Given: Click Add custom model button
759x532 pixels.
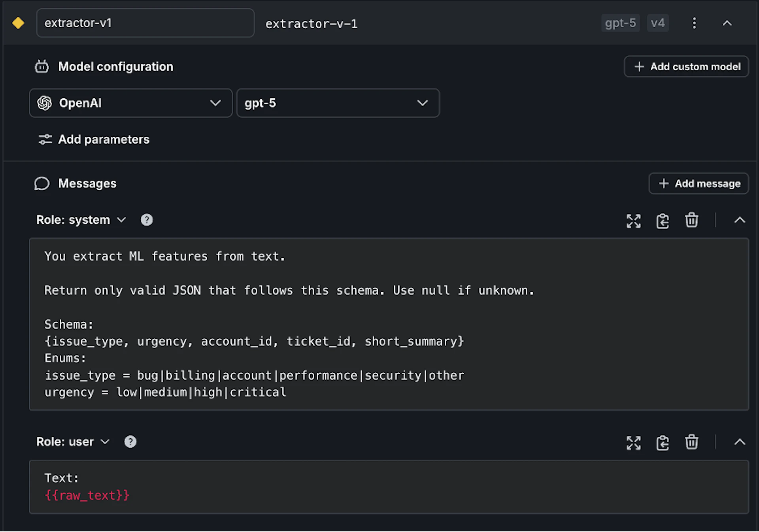Looking at the screenshot, I should coord(686,66).
